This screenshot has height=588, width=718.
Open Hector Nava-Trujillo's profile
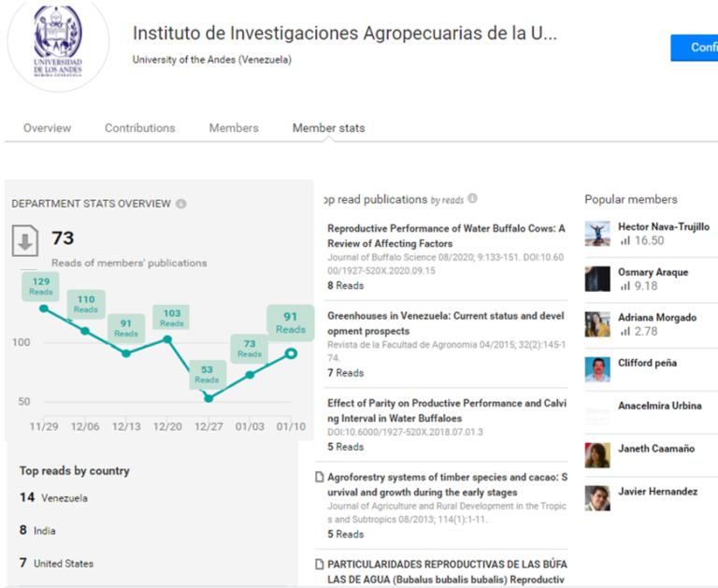(x=664, y=226)
